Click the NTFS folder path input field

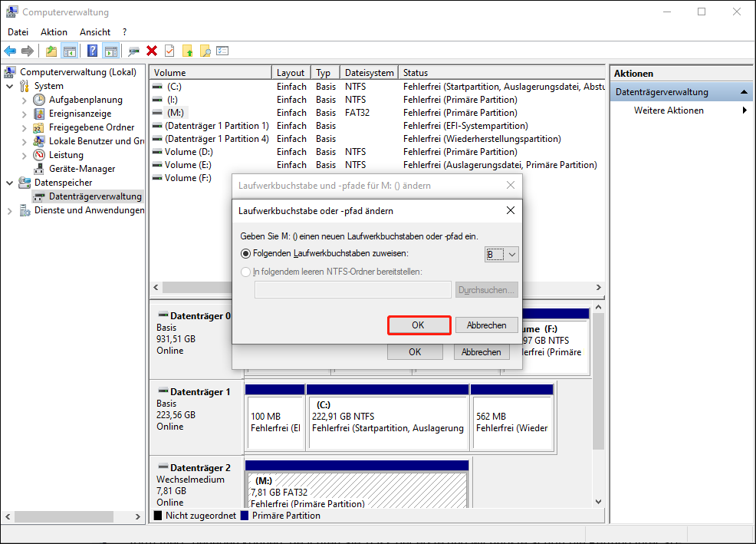click(353, 290)
